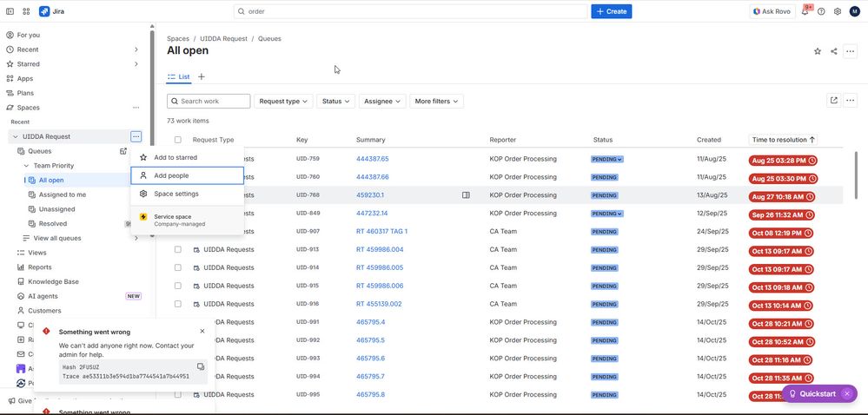The height and width of the screenshot is (415, 868).
Task: Open Reports in the sidebar
Action: [40, 267]
